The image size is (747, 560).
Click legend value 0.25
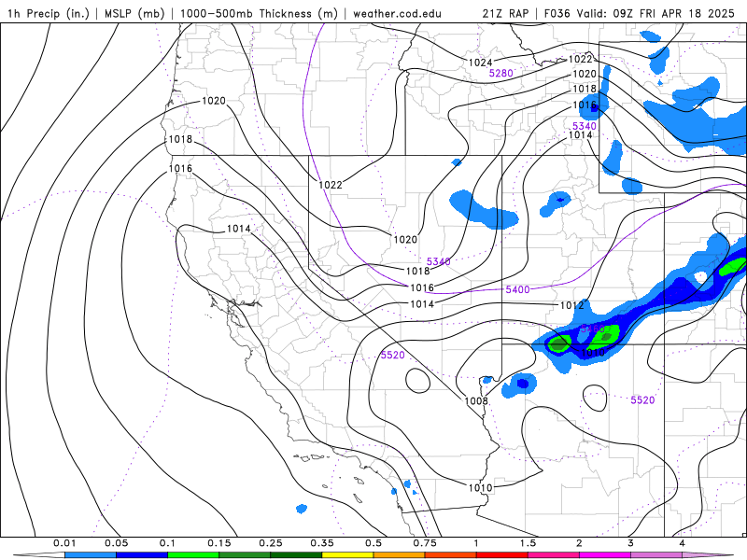point(271,543)
